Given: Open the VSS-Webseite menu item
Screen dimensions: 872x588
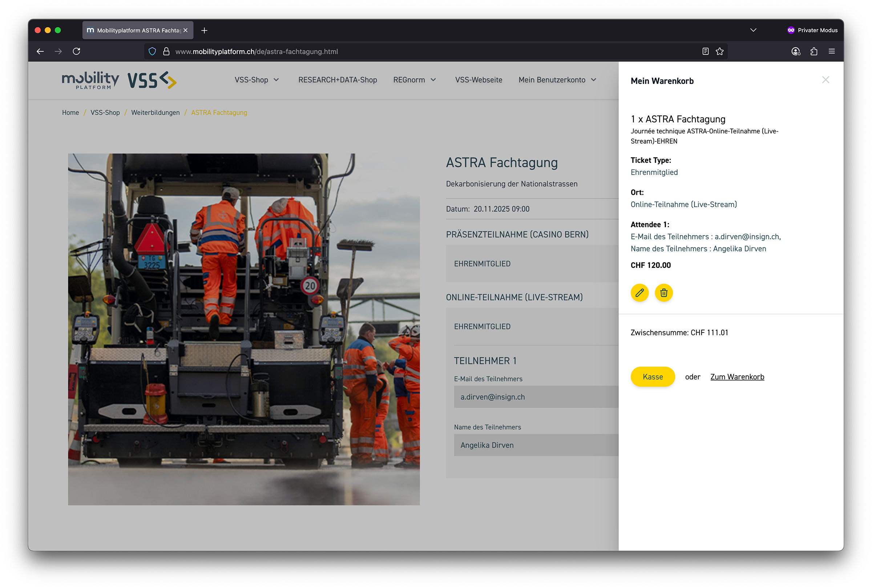Looking at the screenshot, I should (x=479, y=80).
